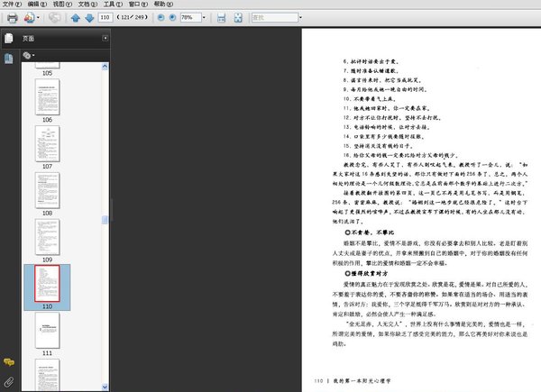The width and height of the screenshot is (541, 392).
Task: Open the Pages panel options gear menu
Action: pos(28,55)
